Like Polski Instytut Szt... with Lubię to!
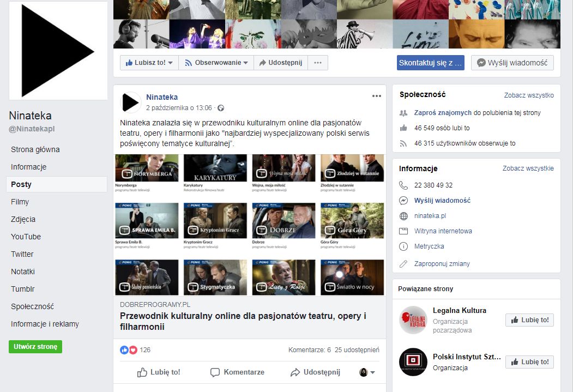 (x=529, y=362)
